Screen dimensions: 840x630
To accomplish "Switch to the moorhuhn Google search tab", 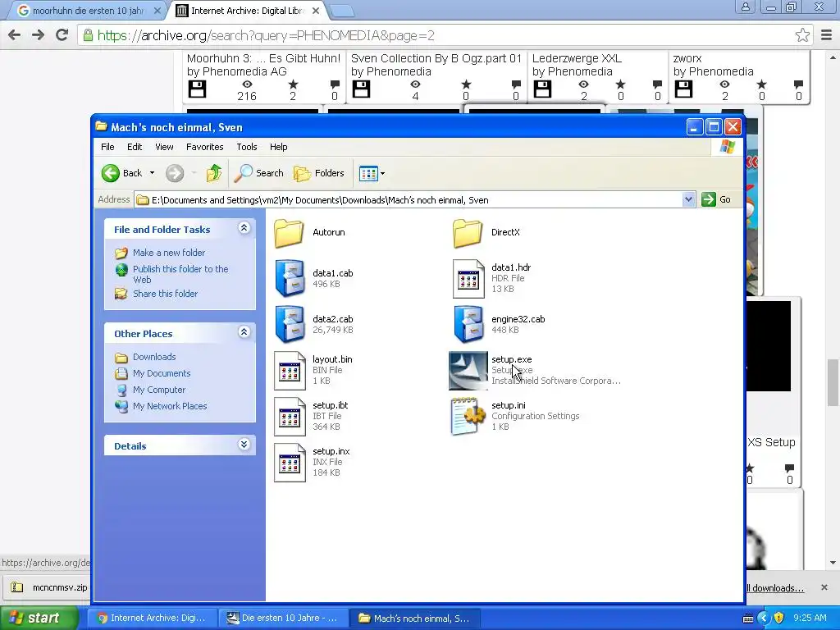I will pyautogui.click(x=89, y=11).
